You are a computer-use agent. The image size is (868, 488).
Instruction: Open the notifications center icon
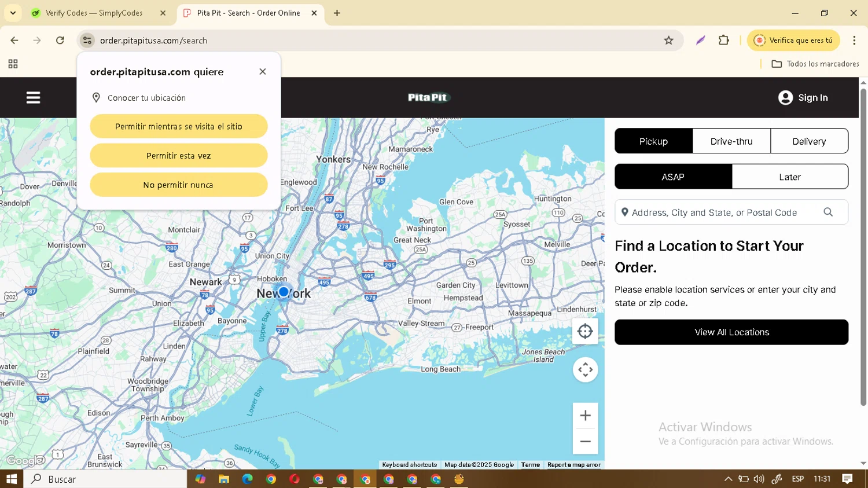tap(847, 479)
